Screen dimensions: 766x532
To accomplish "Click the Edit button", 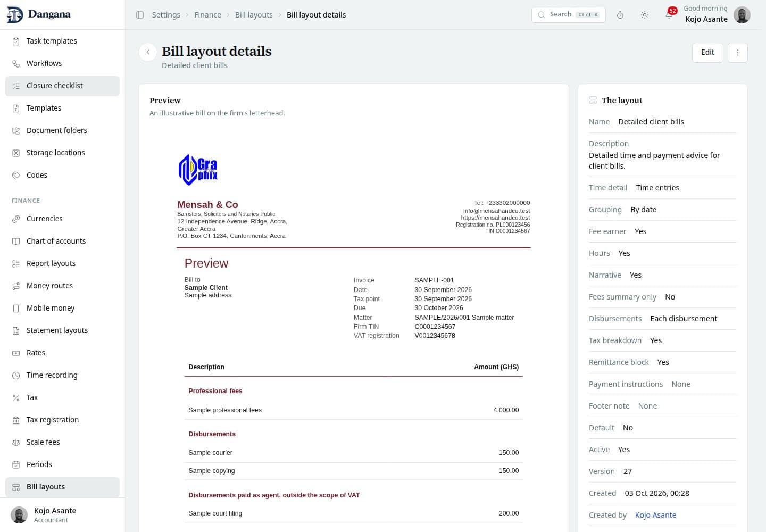I will [707, 53].
